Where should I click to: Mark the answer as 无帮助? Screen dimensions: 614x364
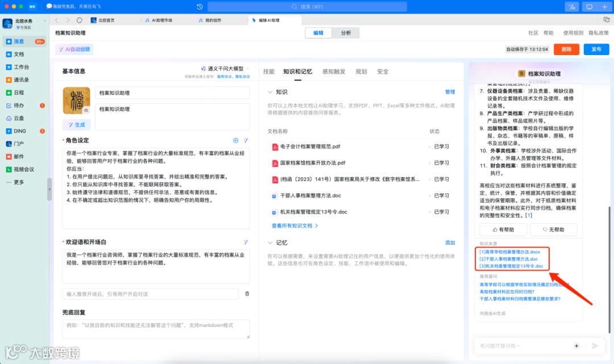point(553,229)
